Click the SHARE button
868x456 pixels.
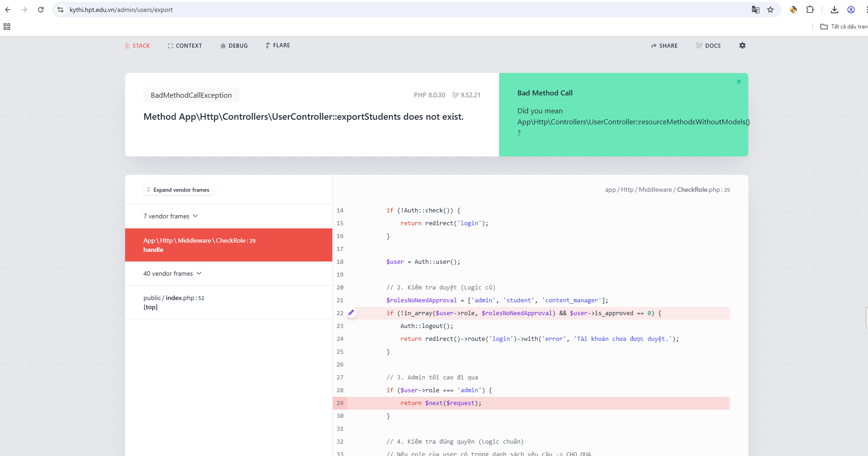coord(664,46)
